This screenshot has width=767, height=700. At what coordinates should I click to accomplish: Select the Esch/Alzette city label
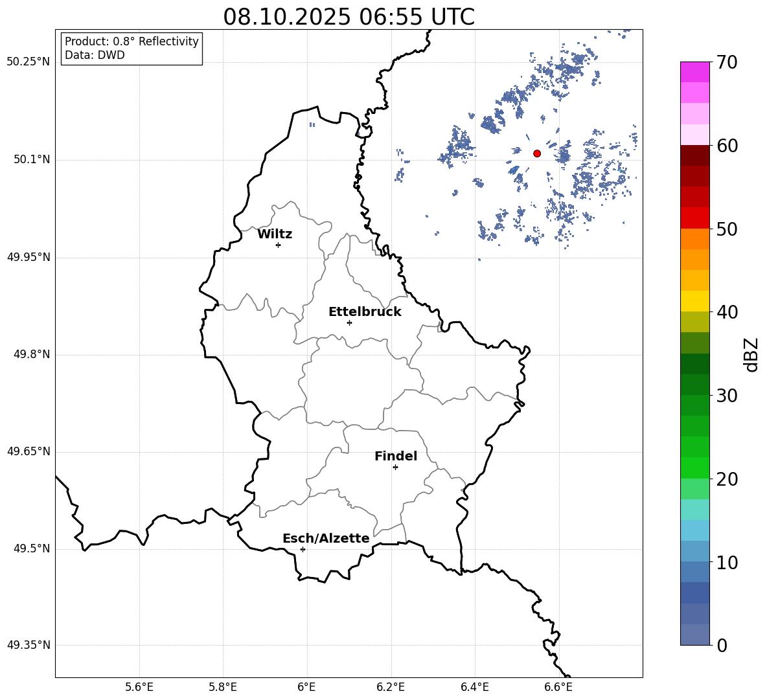point(326,538)
